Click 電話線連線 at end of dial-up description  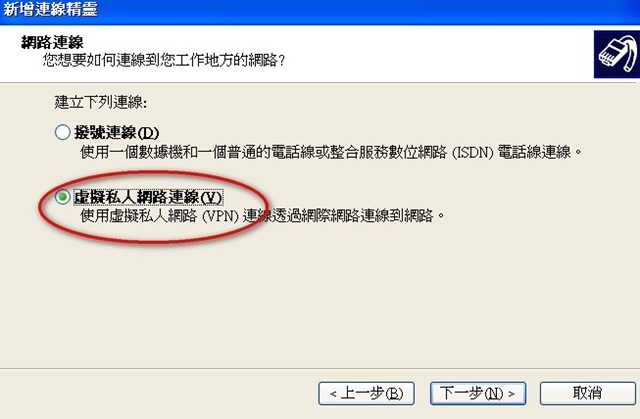coord(534,153)
